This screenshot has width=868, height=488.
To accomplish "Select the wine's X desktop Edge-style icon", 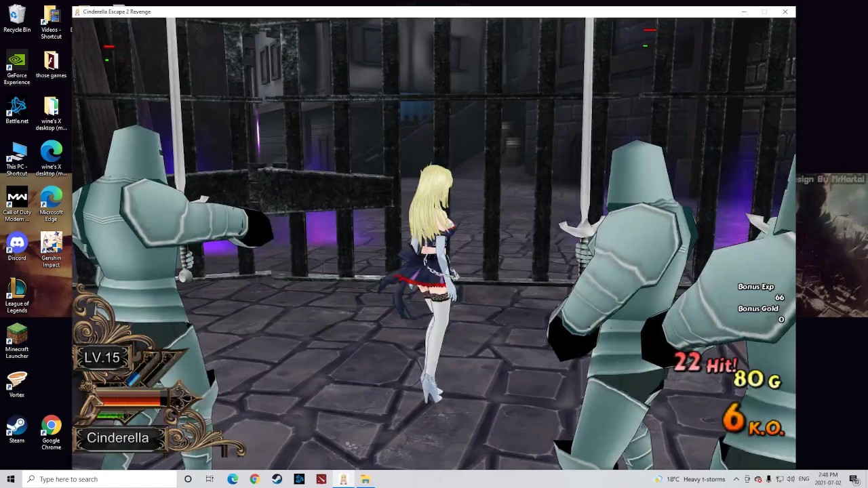I will (x=51, y=159).
